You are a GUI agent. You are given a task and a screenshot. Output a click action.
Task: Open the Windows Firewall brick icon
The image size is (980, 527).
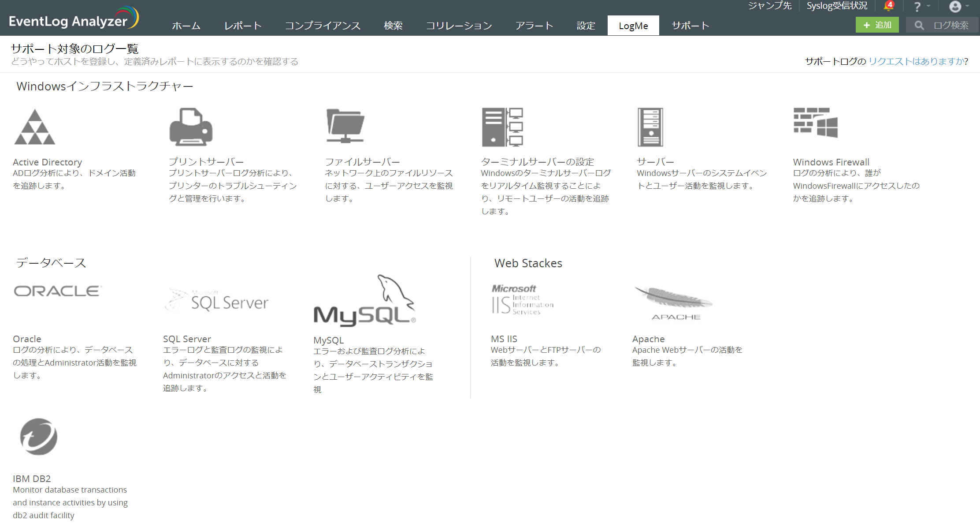pos(815,123)
